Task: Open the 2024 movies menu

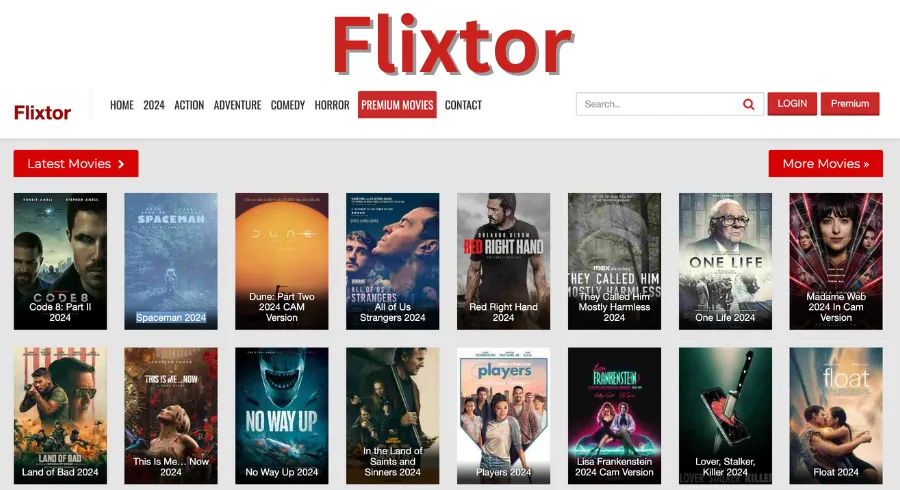Action: click(x=154, y=105)
